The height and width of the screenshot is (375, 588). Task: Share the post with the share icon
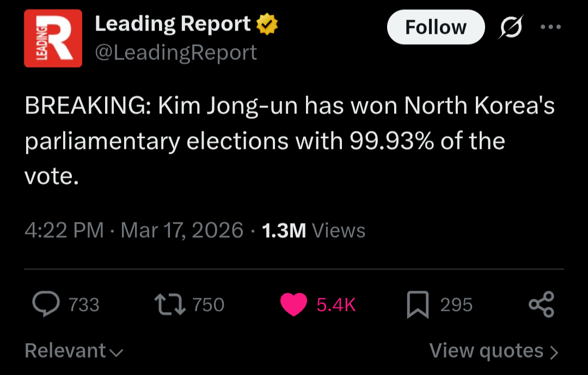click(541, 304)
